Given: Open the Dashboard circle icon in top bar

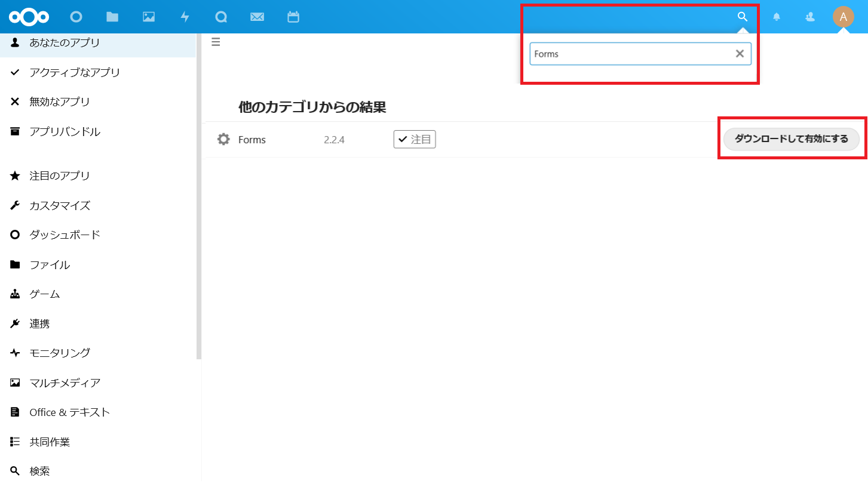Looking at the screenshot, I should (x=76, y=17).
